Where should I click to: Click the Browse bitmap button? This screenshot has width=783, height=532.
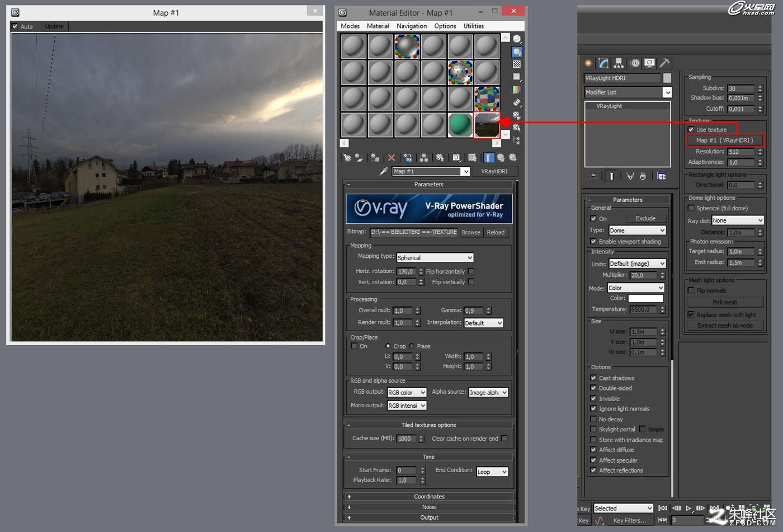(x=471, y=232)
